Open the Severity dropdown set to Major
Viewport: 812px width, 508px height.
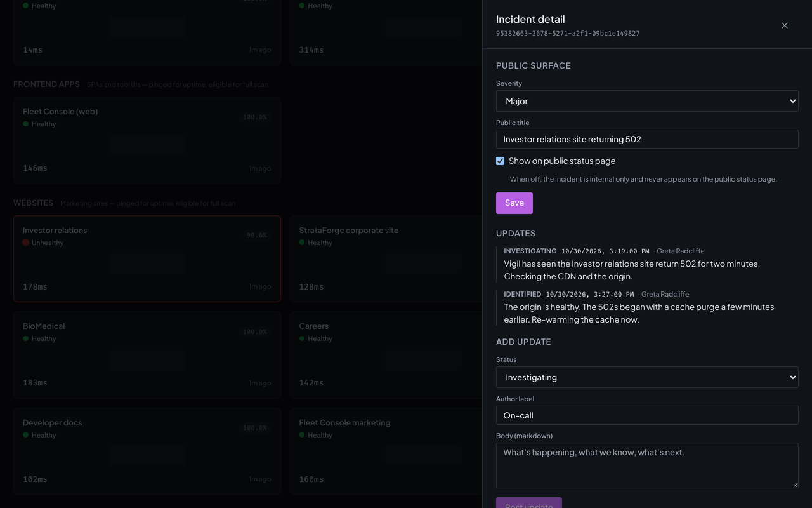(x=647, y=101)
